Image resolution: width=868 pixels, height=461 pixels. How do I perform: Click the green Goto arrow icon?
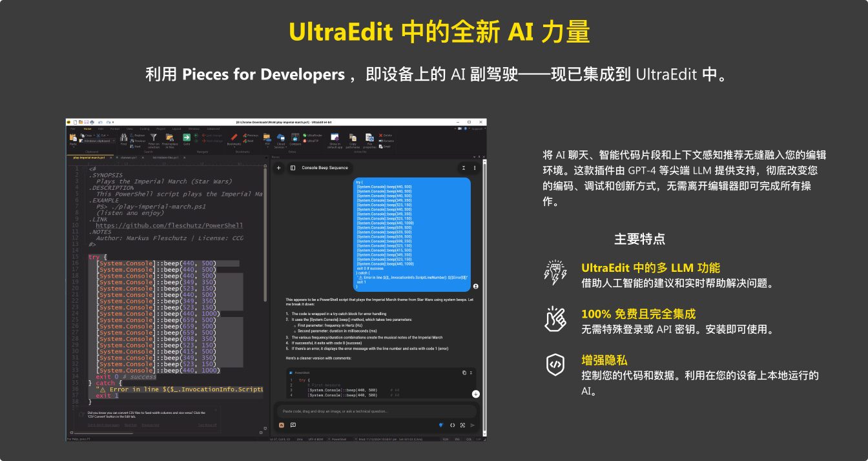[x=187, y=138]
